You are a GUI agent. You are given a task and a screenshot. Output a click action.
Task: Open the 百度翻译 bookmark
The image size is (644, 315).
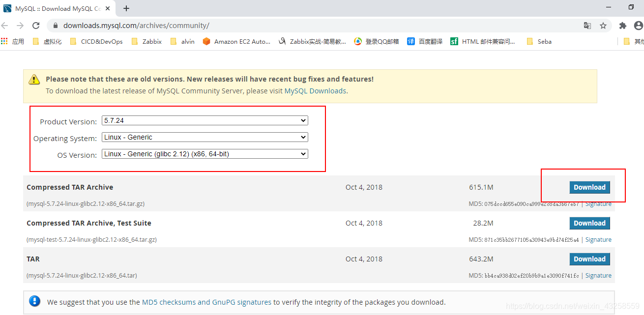point(425,42)
